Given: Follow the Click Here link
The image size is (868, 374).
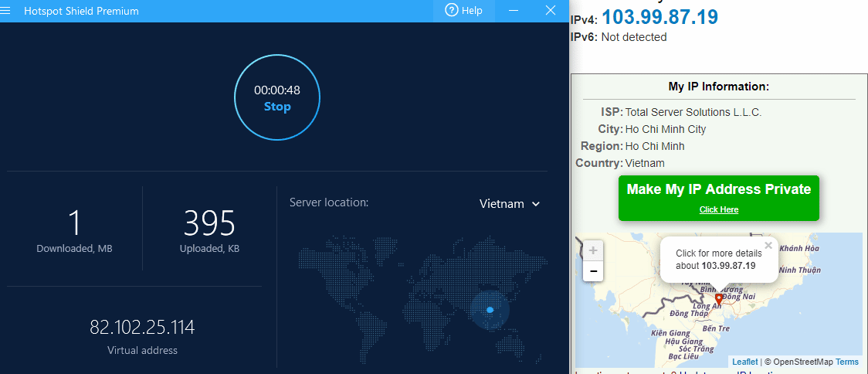Looking at the screenshot, I should click(x=718, y=209).
